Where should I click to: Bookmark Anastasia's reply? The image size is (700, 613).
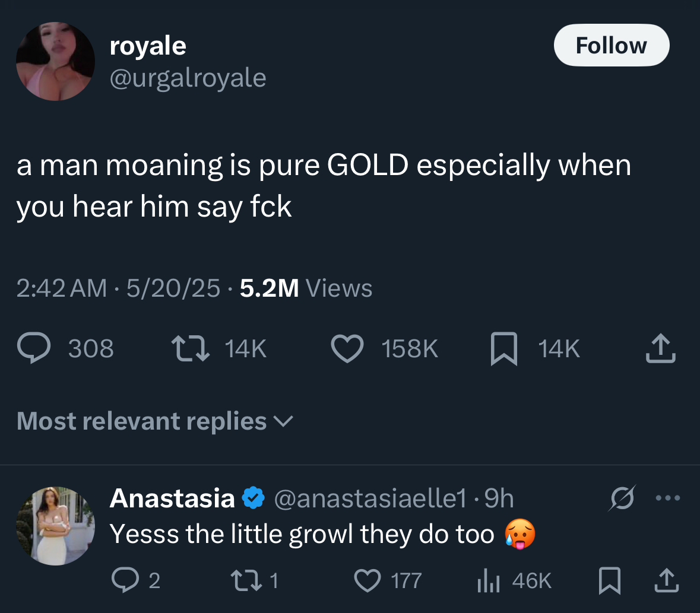609,581
